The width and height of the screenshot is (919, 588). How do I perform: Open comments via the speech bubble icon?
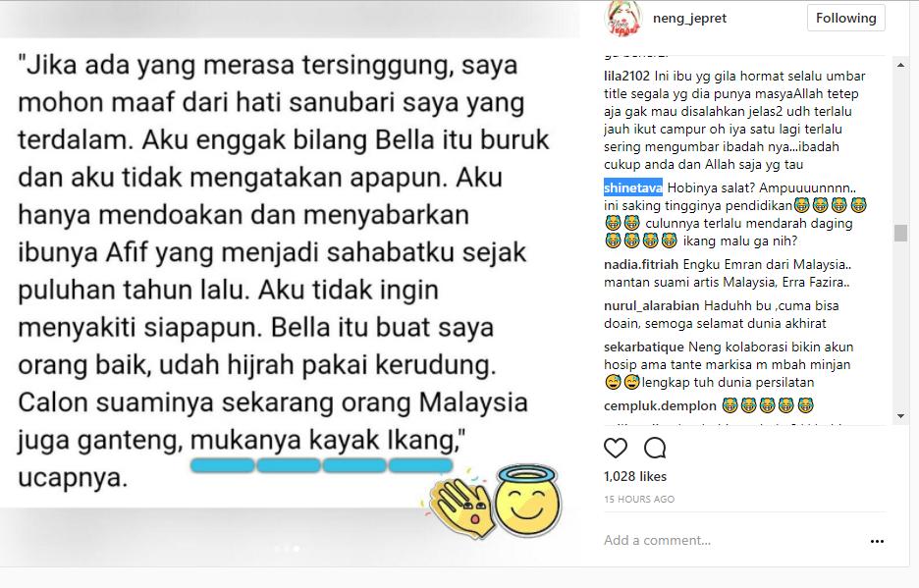pyautogui.click(x=655, y=448)
